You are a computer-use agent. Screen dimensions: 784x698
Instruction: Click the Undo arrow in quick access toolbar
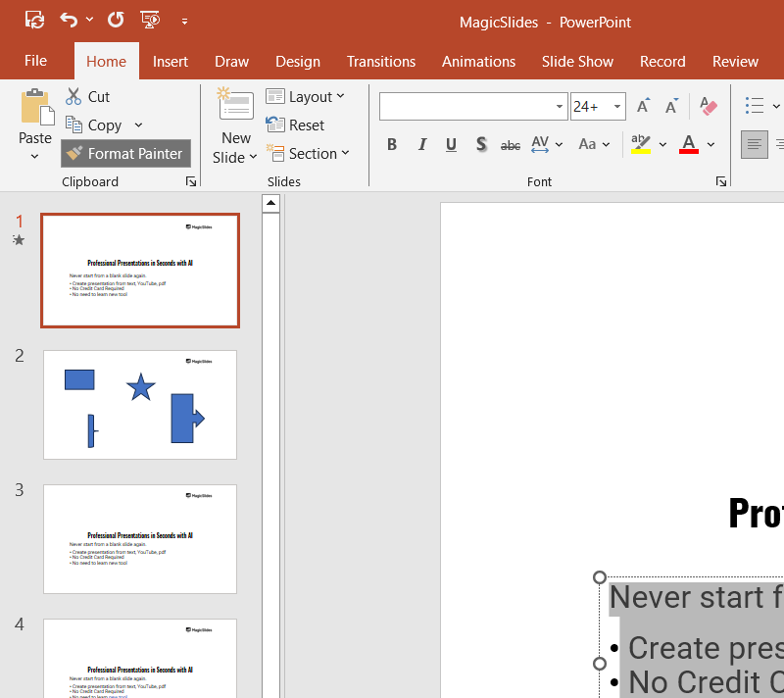click(68, 20)
